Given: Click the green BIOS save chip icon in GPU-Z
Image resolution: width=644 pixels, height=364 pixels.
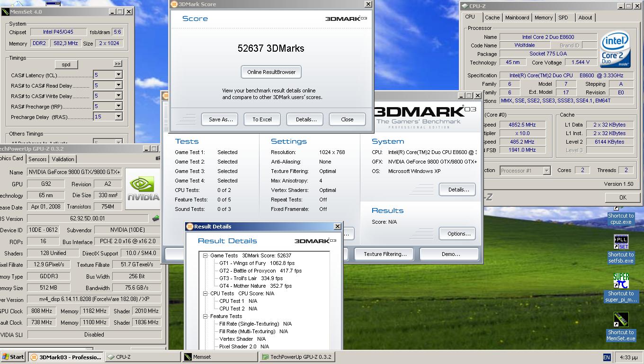Looking at the screenshot, I should 155,218.
